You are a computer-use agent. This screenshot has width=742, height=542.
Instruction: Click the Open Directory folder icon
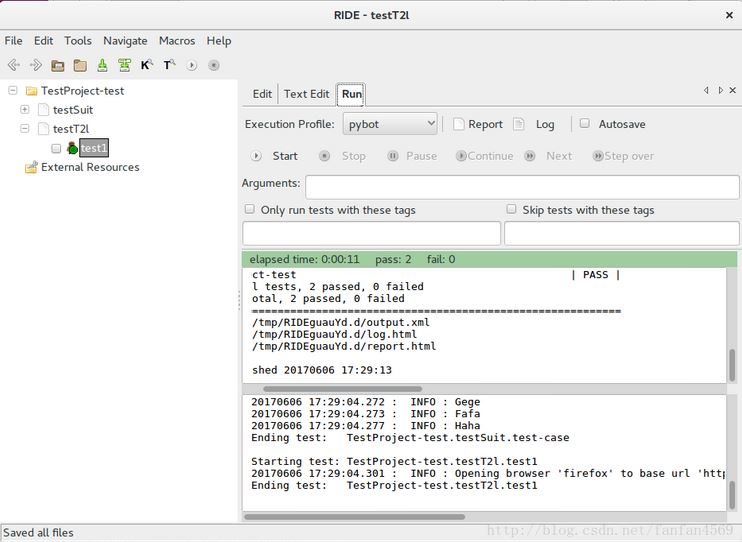tap(80, 65)
